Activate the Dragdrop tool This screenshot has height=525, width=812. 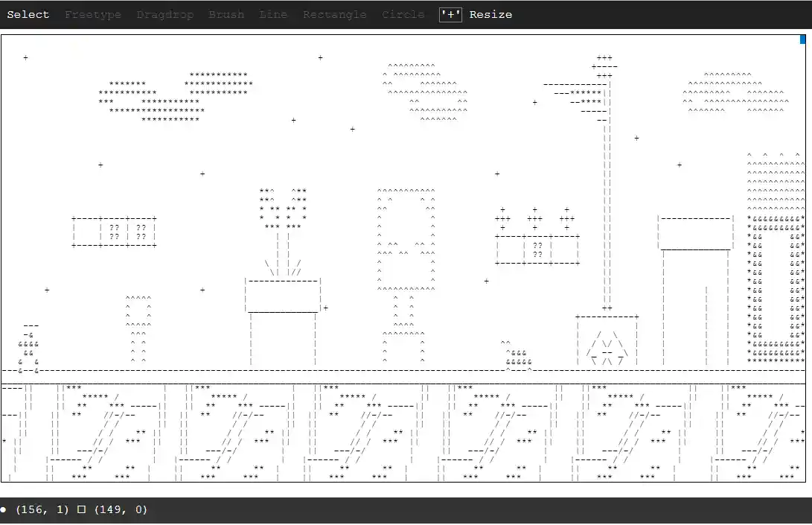(165, 14)
